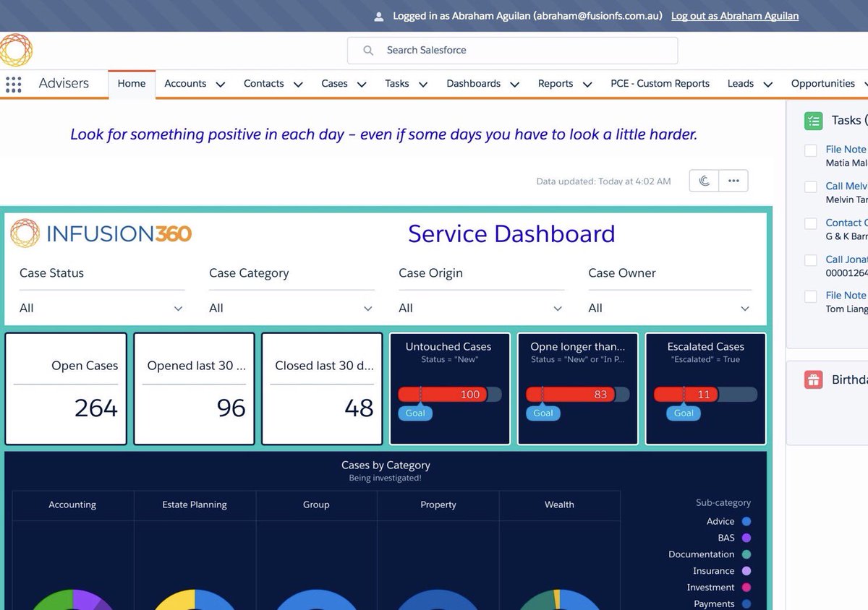Switch to the Dashboards tab
The width and height of the screenshot is (868, 610).
pyautogui.click(x=473, y=84)
